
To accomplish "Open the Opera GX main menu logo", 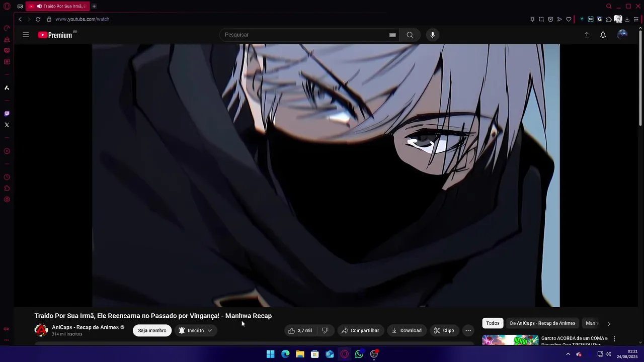I will coord(7,6).
